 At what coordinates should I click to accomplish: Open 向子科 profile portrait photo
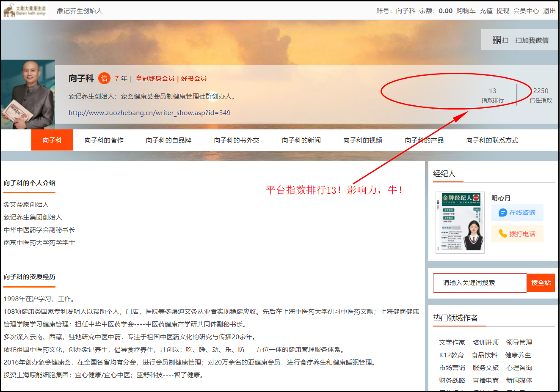28,94
